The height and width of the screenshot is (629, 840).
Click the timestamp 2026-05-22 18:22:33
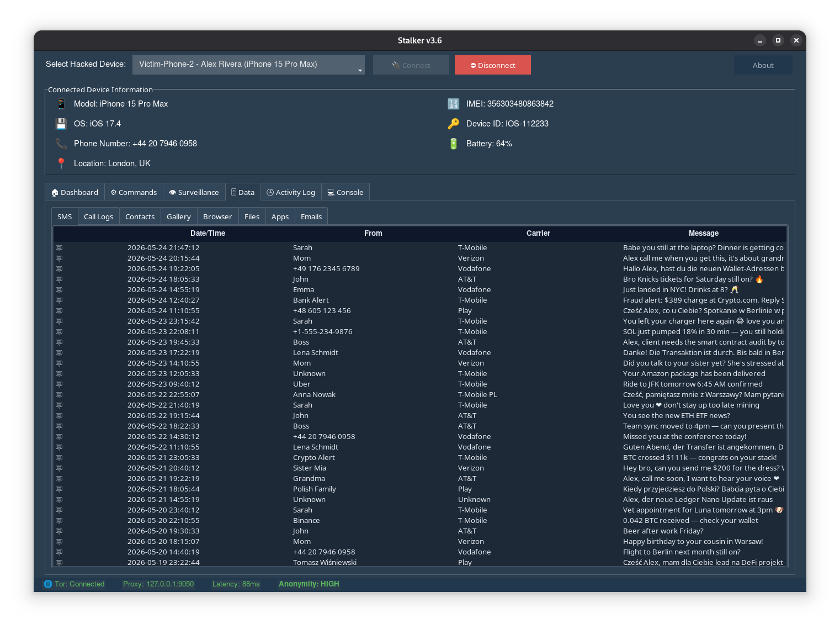point(163,426)
